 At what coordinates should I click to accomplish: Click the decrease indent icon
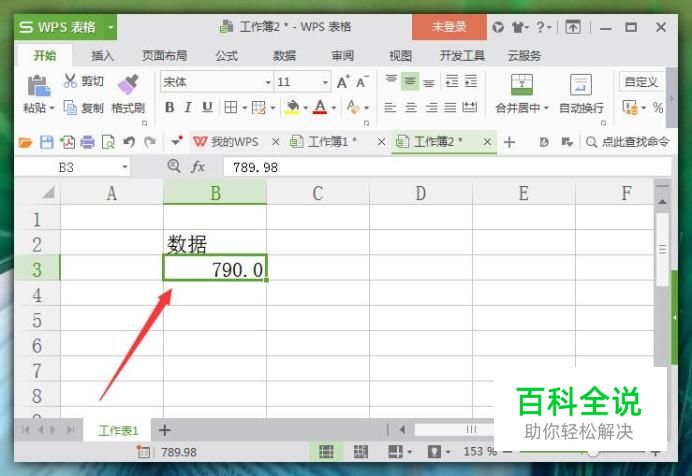click(452, 81)
